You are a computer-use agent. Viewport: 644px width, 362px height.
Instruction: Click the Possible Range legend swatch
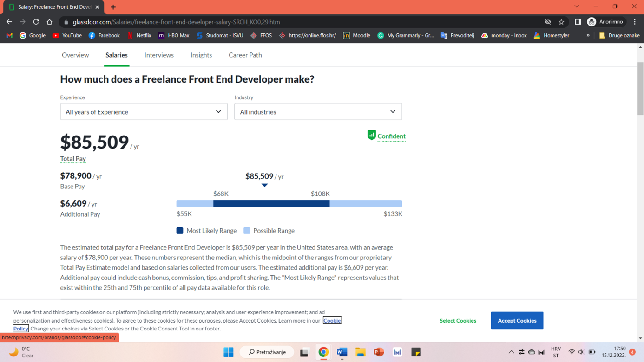click(247, 231)
